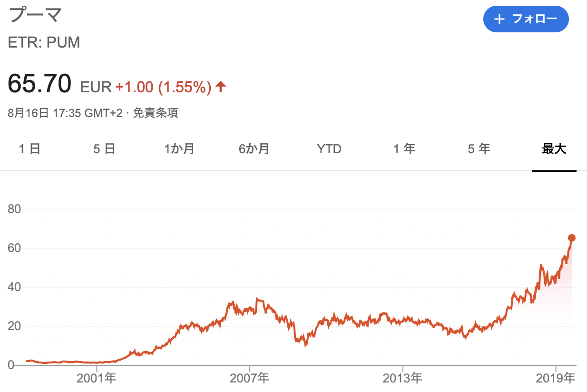Viewport: 587px width, 392px height.
Task: Click the ETR: PUM ticker text
Action: pyautogui.click(x=44, y=43)
